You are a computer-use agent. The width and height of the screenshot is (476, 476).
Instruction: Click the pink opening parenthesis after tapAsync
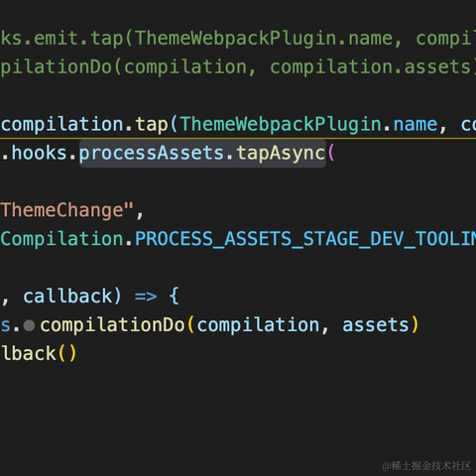point(331,153)
